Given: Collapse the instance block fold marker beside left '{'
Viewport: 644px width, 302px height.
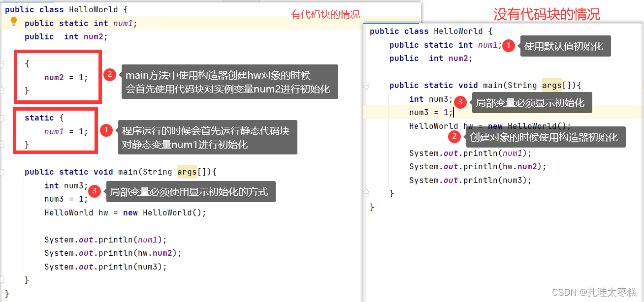Looking at the screenshot, I should (x=1, y=64).
